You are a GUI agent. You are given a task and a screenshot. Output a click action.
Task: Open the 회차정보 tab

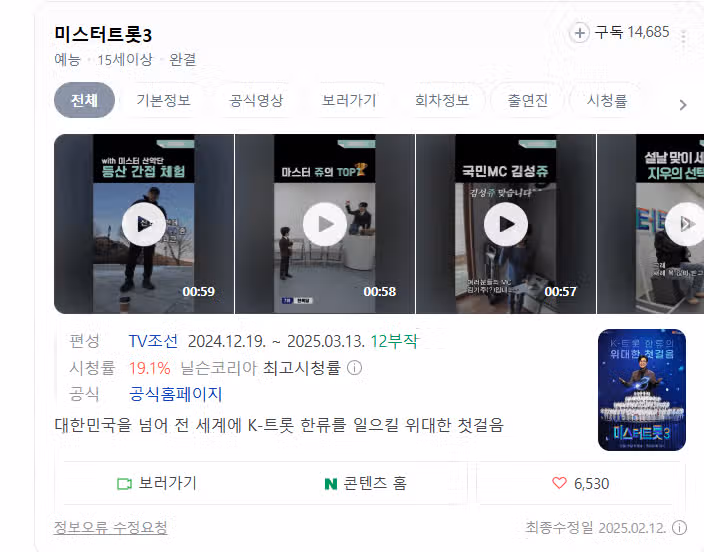click(442, 100)
